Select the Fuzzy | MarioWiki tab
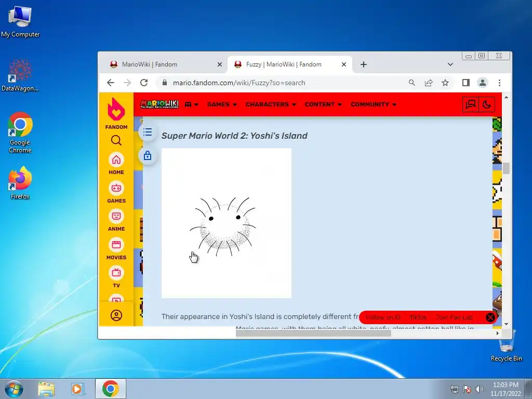Viewport: 532px width, 399px height. [284, 64]
